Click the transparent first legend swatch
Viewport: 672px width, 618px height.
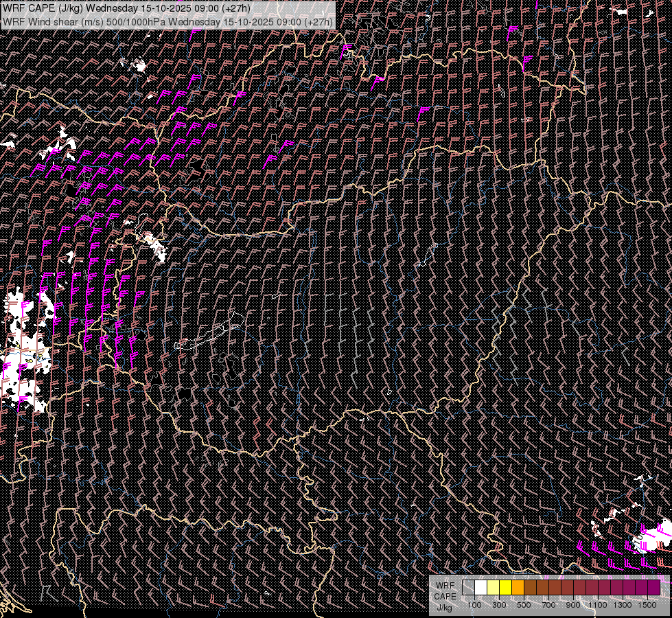click(x=469, y=588)
